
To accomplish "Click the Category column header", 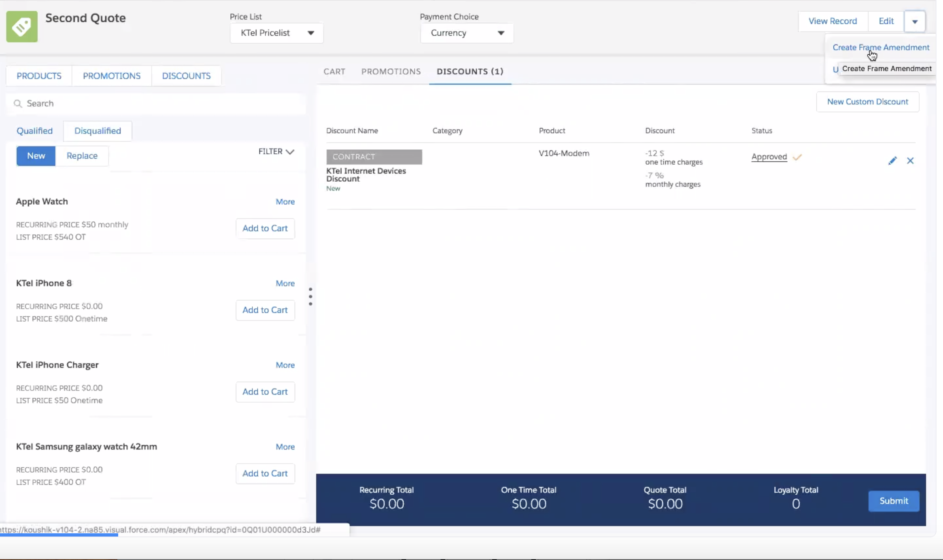I will pos(447,131).
